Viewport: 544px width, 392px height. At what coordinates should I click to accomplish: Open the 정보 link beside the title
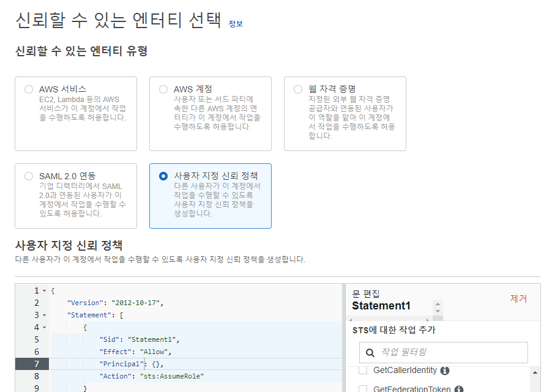pos(236,24)
